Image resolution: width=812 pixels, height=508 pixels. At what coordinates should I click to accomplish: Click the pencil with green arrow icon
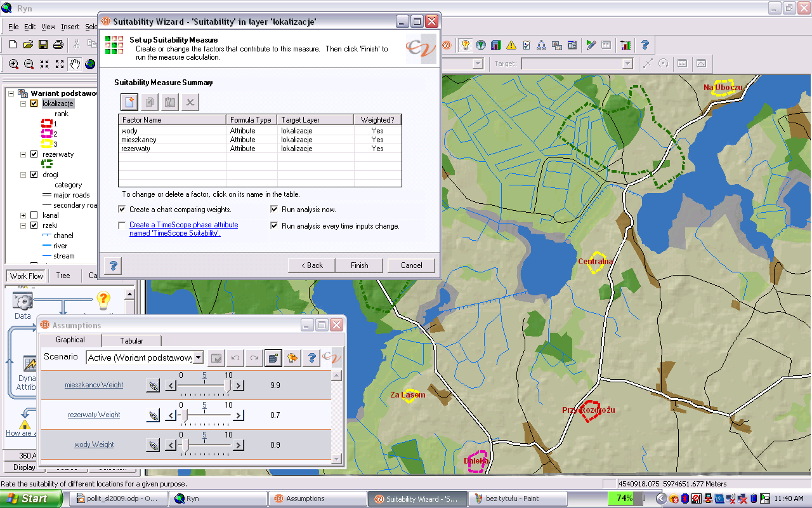591,45
